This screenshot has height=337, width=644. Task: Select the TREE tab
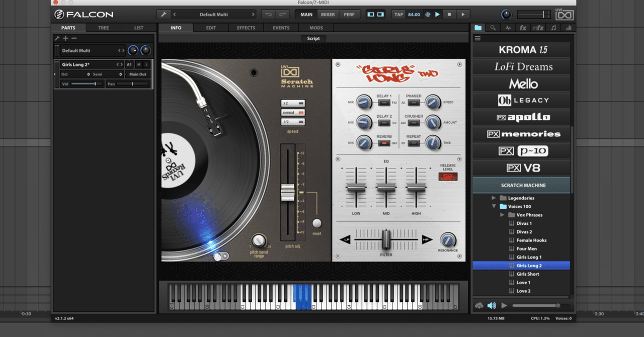104,28
